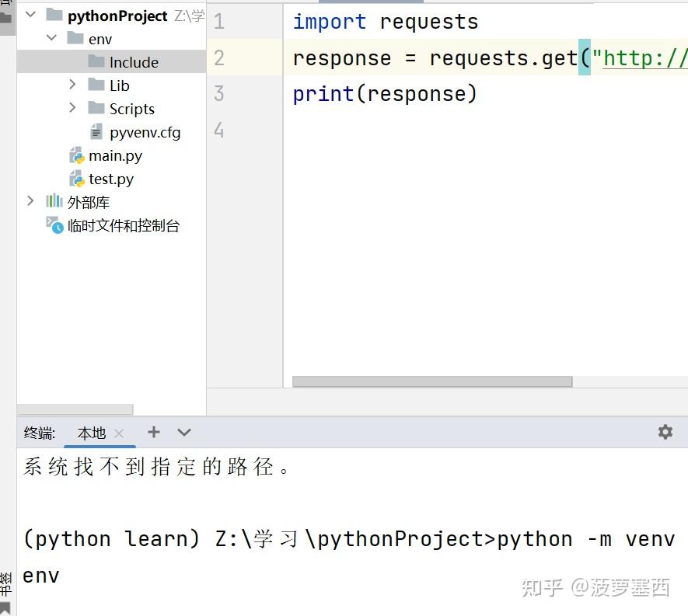Start a new terminal session with the plus icon
Viewport: 688px width, 616px height.
click(x=153, y=432)
